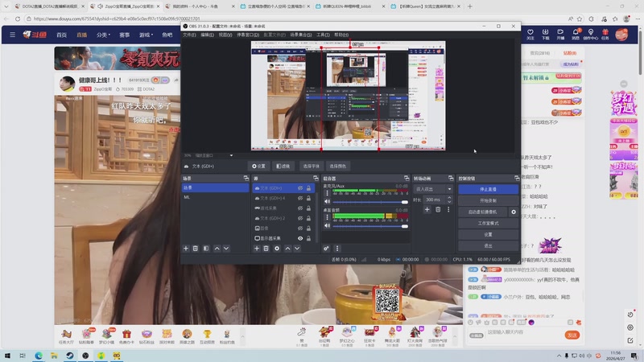
Task: Open Mic/Aux channel options three-dot menu
Action: click(x=328, y=192)
